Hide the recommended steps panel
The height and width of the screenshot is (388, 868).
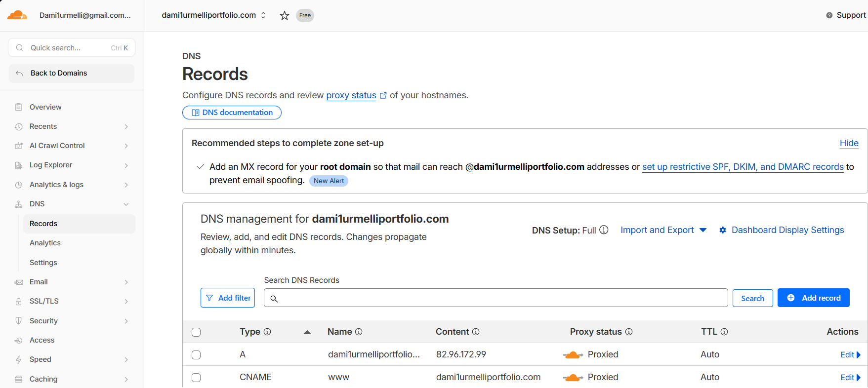click(x=849, y=143)
